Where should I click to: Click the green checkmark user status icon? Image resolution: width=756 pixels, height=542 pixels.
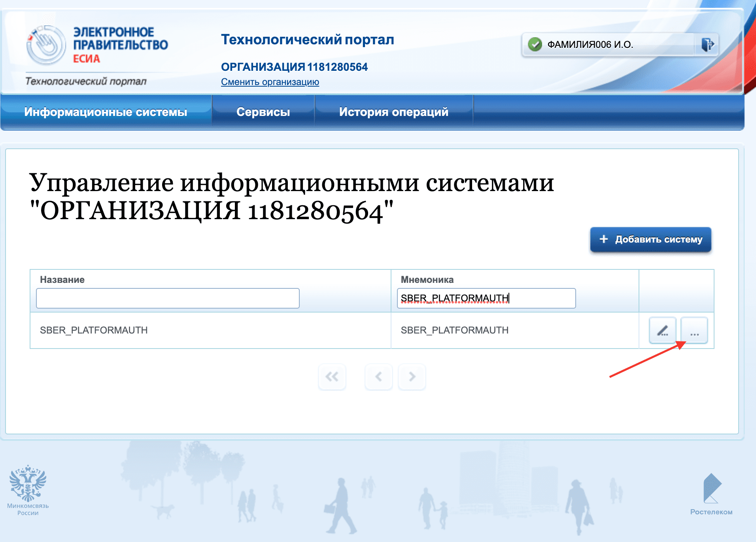click(x=535, y=44)
